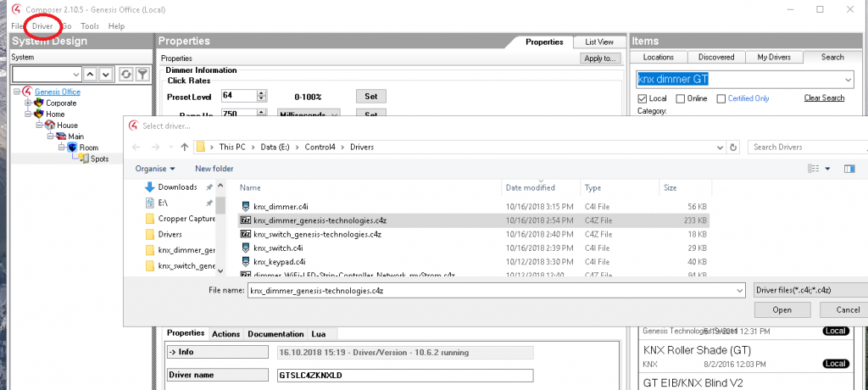Select knx_keypad.c4i file

[x=280, y=261]
